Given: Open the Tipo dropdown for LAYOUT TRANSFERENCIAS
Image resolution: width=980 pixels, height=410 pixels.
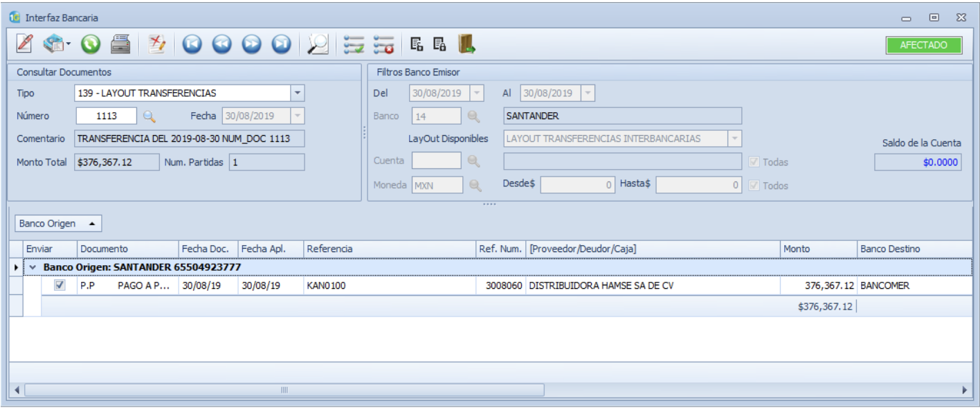Looking at the screenshot, I should point(297,93).
